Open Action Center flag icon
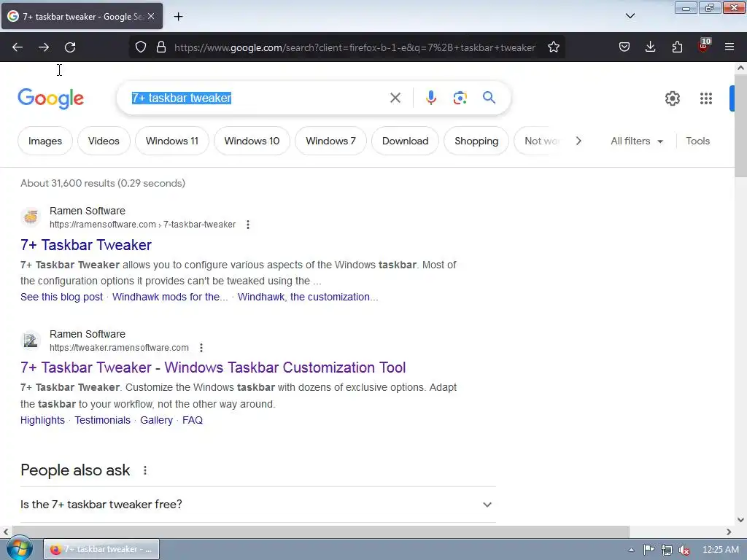This screenshot has height=560, width=747. click(x=649, y=550)
